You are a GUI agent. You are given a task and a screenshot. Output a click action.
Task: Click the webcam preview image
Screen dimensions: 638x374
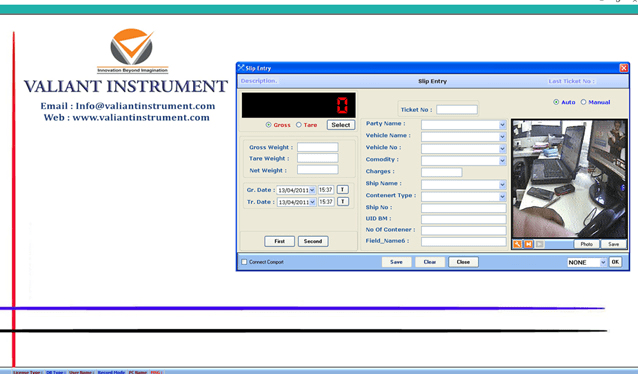tap(569, 179)
